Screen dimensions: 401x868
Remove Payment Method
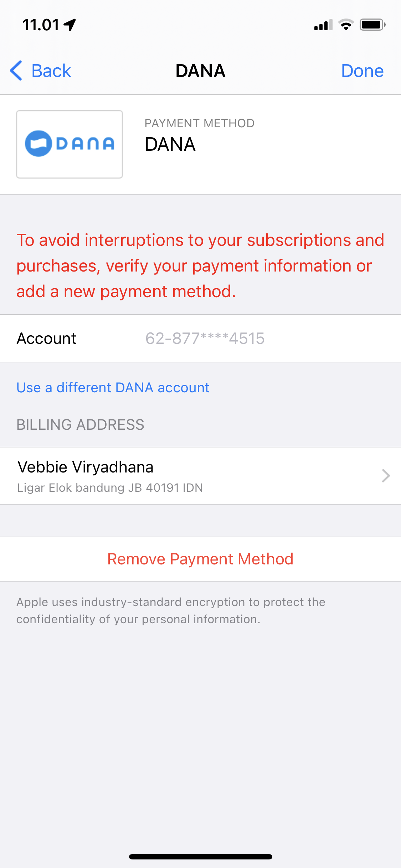pyautogui.click(x=200, y=559)
